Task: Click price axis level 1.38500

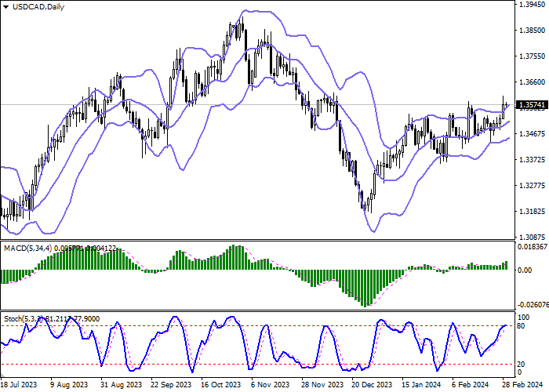Action: coord(533,31)
